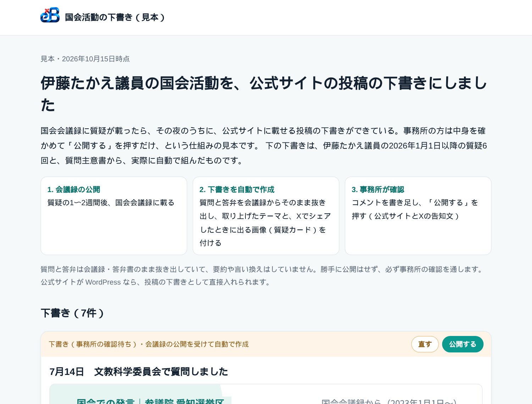
Task: Click the main heading 伊藤たかえ議員の国会活動を
Action: click(264, 94)
